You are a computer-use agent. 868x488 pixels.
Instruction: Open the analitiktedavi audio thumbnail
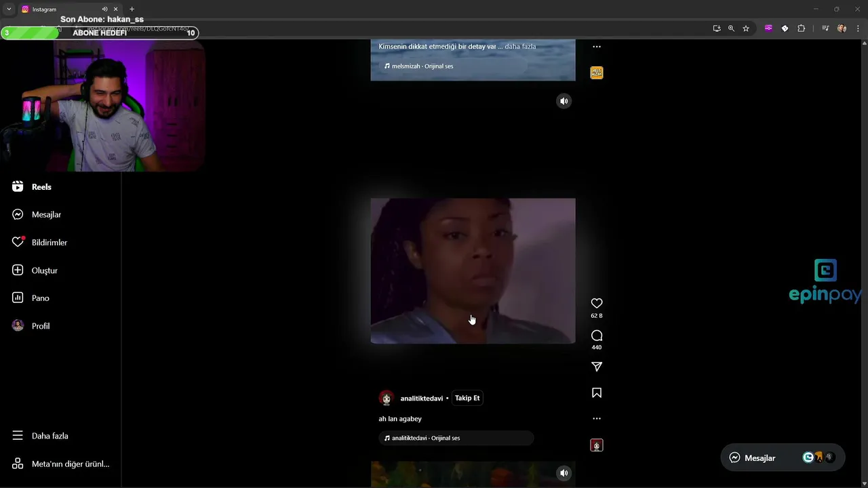597,445
